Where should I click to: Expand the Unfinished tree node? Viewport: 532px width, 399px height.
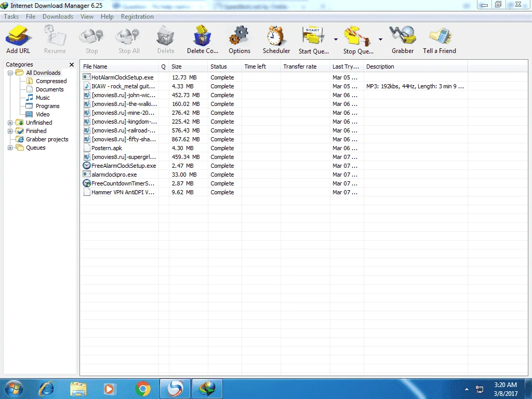pyautogui.click(x=10, y=123)
